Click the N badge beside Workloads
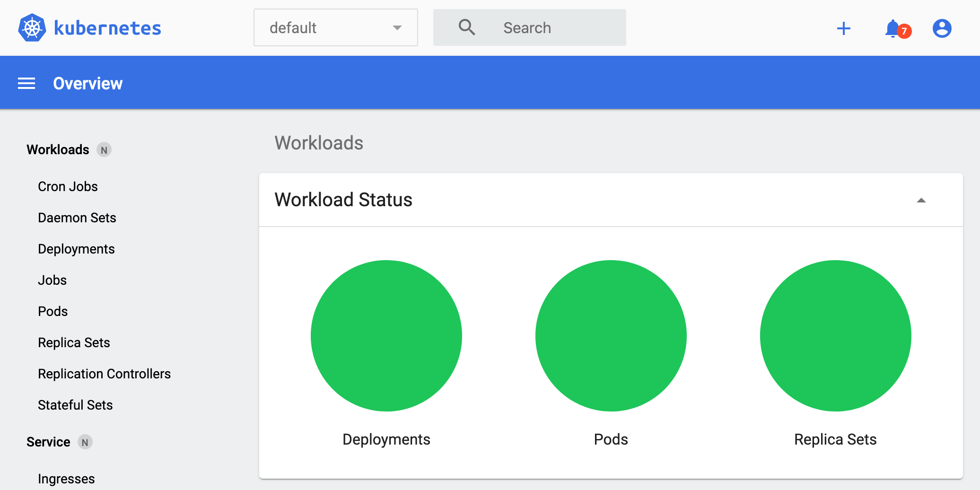980x490 pixels. [104, 150]
